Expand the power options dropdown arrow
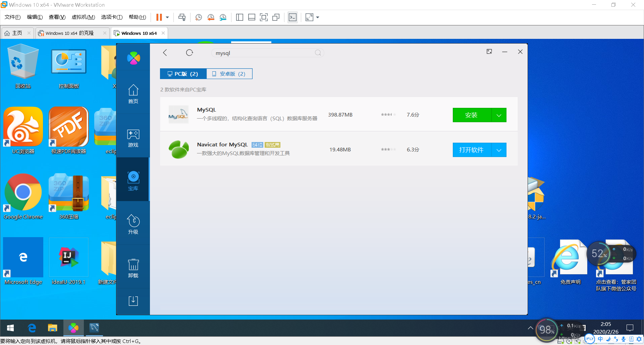Image resolution: width=644 pixels, height=345 pixels. 167,17
